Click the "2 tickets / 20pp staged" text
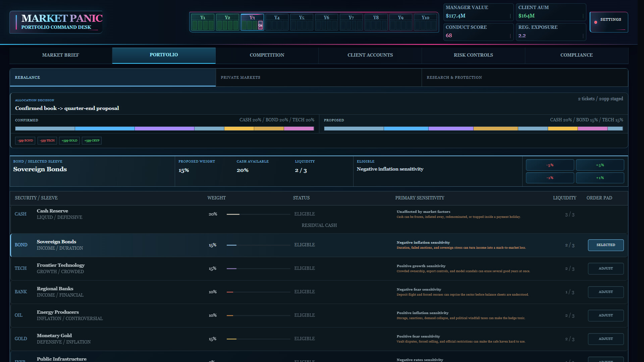Viewport: 644px width, 362px height. [x=600, y=99]
